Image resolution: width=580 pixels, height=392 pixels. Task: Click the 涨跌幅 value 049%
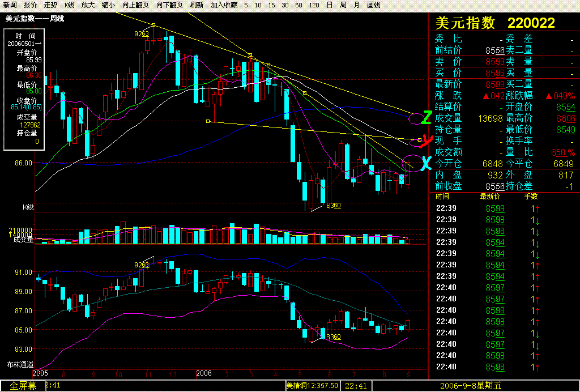pos(560,96)
